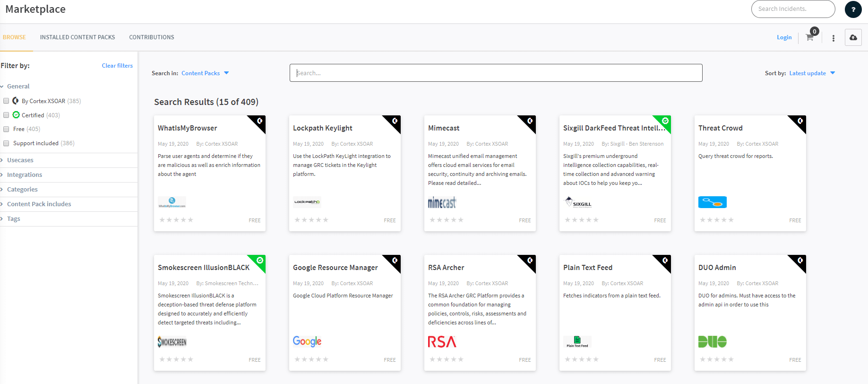Open the help question mark icon
The image size is (868, 384).
853,9
